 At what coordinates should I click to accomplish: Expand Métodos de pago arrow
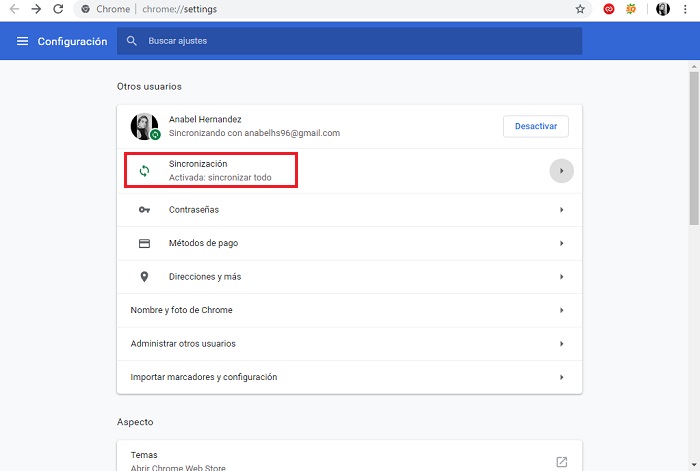click(x=561, y=243)
